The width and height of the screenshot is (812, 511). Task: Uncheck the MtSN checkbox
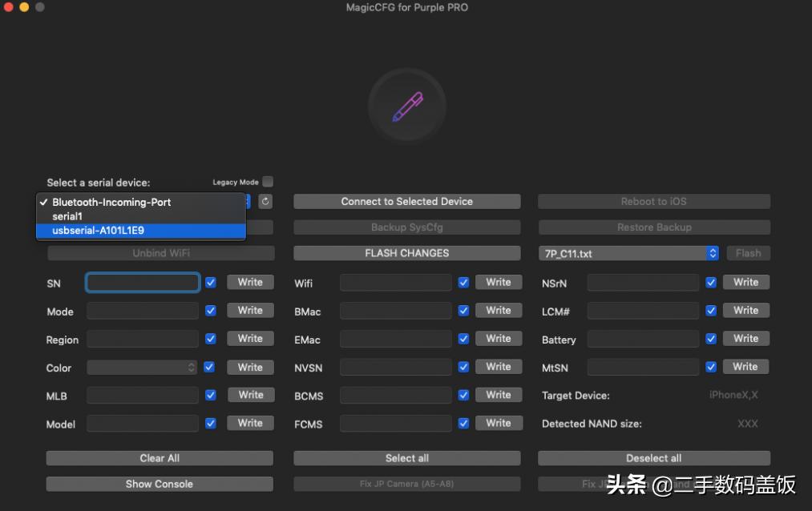[x=710, y=366]
